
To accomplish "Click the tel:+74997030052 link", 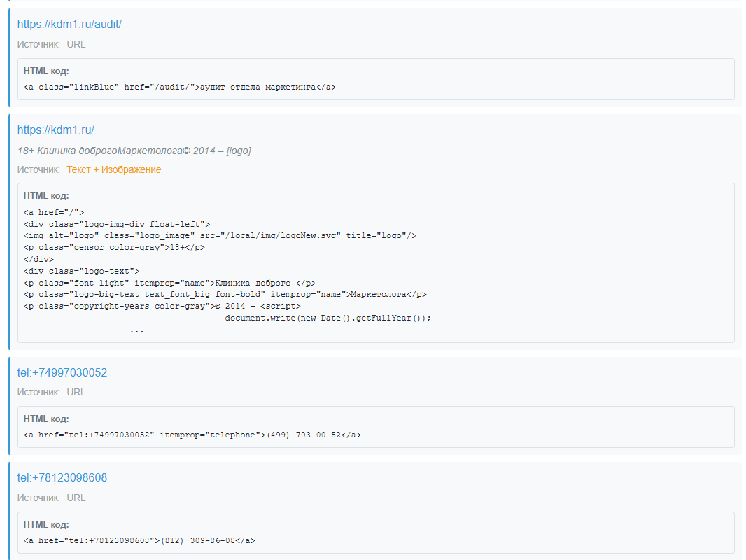I will pos(62,372).
